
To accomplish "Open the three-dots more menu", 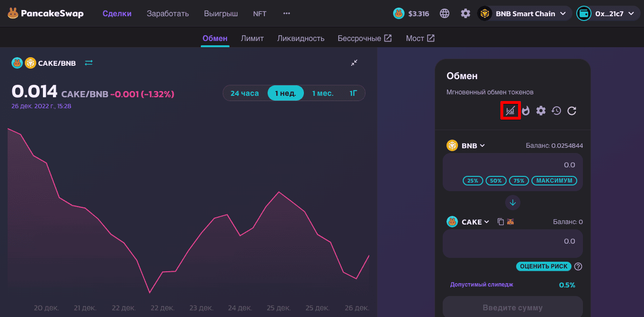I will [287, 13].
